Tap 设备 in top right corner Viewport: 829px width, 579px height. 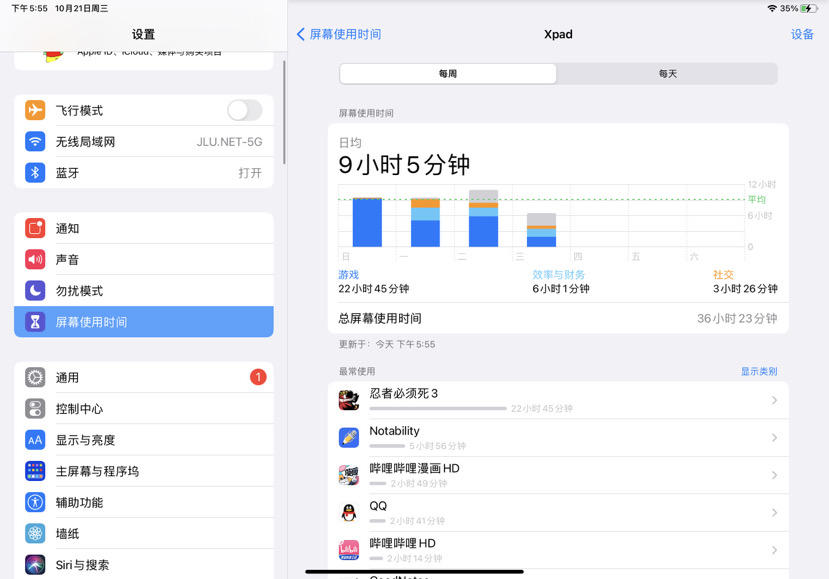pos(802,34)
